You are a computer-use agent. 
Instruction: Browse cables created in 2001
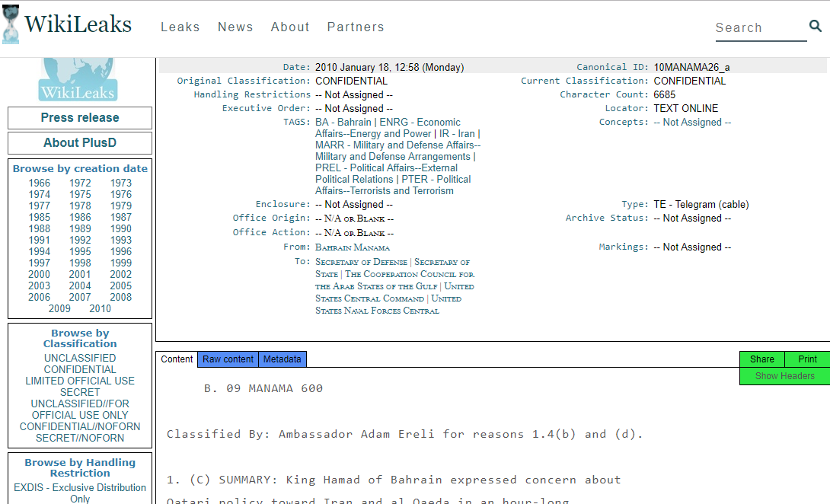pos(80,274)
